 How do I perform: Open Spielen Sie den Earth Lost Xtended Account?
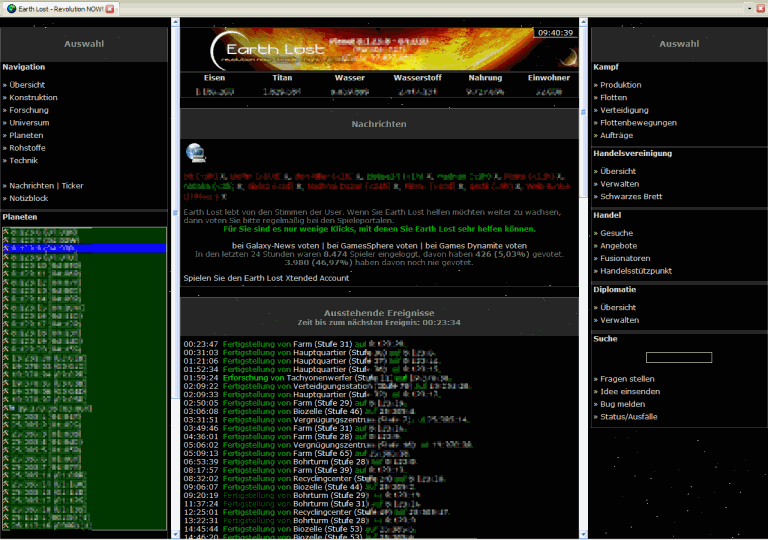(x=266, y=278)
